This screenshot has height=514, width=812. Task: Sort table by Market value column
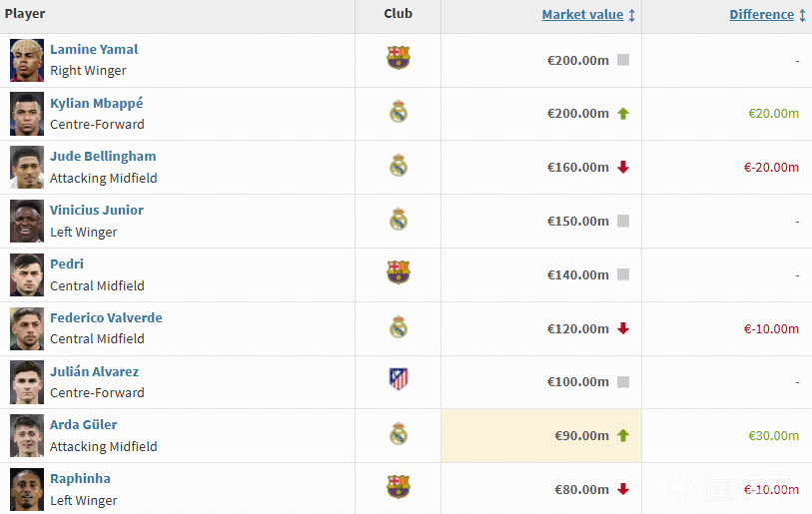582,15
